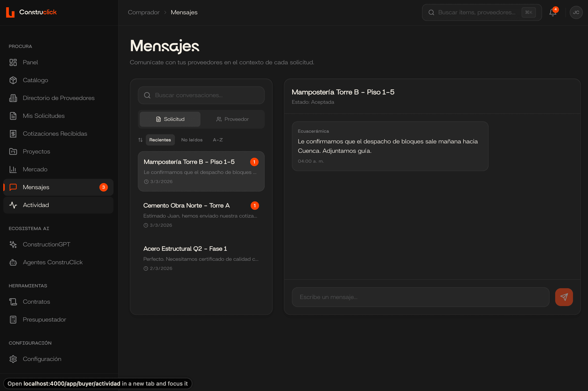Open Acero Estructural Q2 – Fase 1 conversation
Image resolution: width=588 pixels, height=391 pixels.
point(201,258)
